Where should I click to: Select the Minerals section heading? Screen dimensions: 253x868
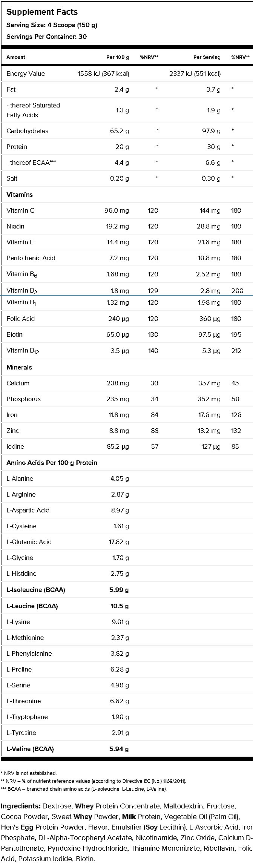pyautogui.click(x=19, y=367)
